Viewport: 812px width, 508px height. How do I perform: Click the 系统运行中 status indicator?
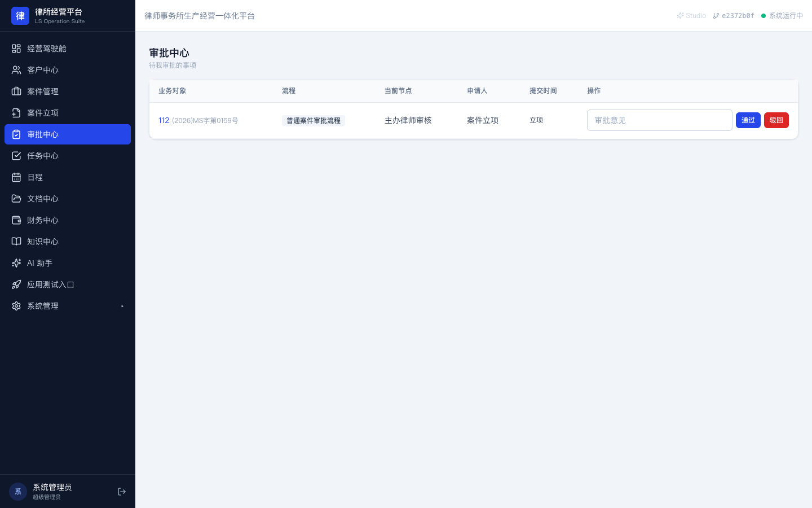point(782,16)
